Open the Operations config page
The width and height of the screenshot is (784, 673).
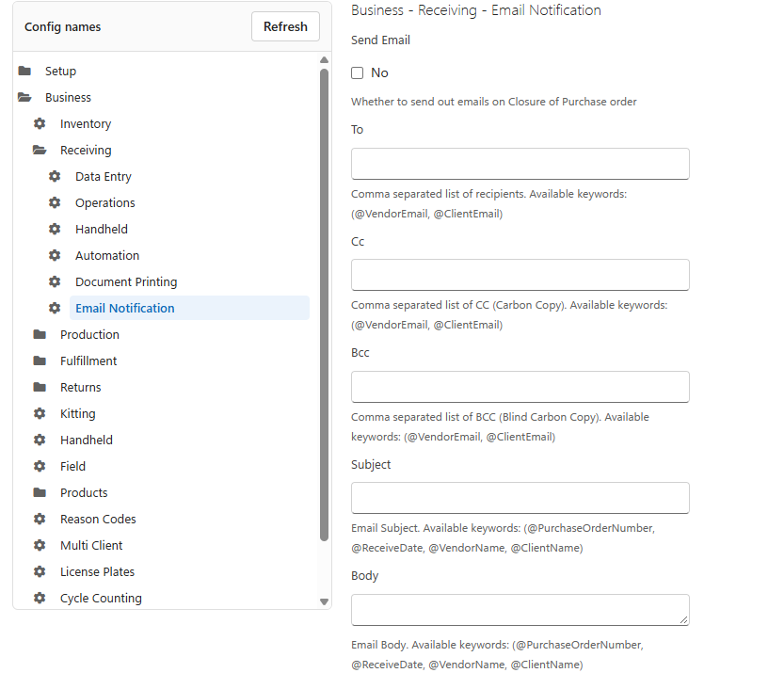pos(105,202)
